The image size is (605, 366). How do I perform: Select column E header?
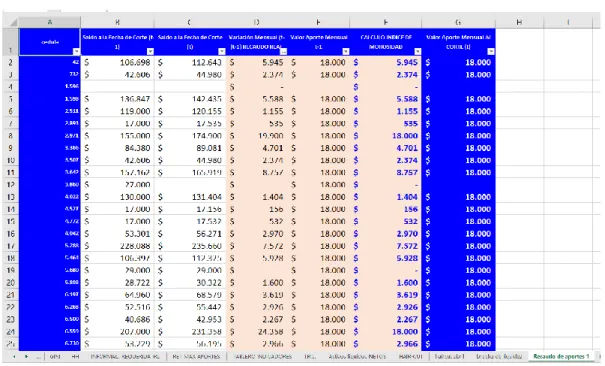(319, 22)
